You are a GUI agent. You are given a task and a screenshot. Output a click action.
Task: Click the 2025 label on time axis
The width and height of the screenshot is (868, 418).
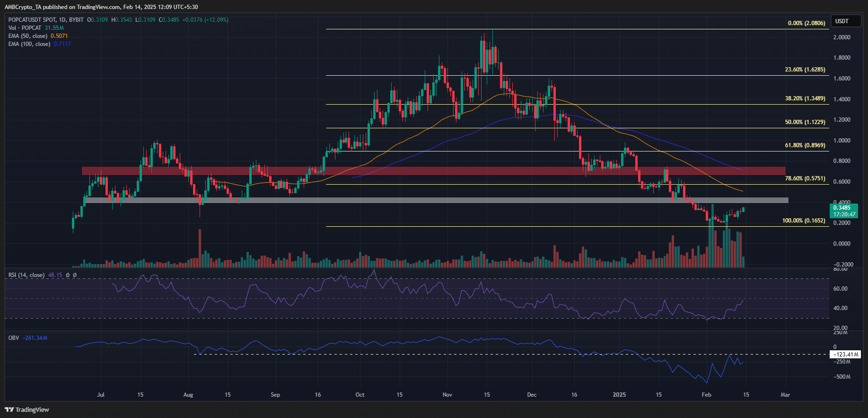(619, 395)
